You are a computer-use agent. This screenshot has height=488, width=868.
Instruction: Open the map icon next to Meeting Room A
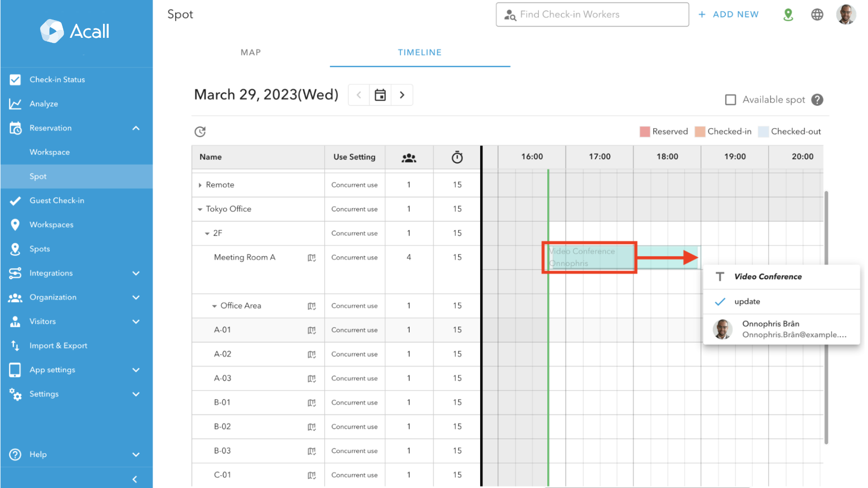[x=311, y=257]
